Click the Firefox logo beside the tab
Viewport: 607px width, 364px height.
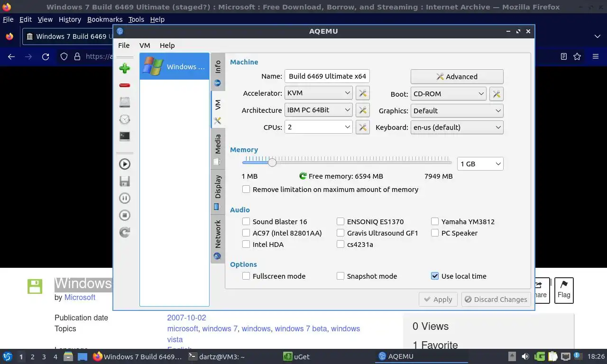[x=9, y=36]
